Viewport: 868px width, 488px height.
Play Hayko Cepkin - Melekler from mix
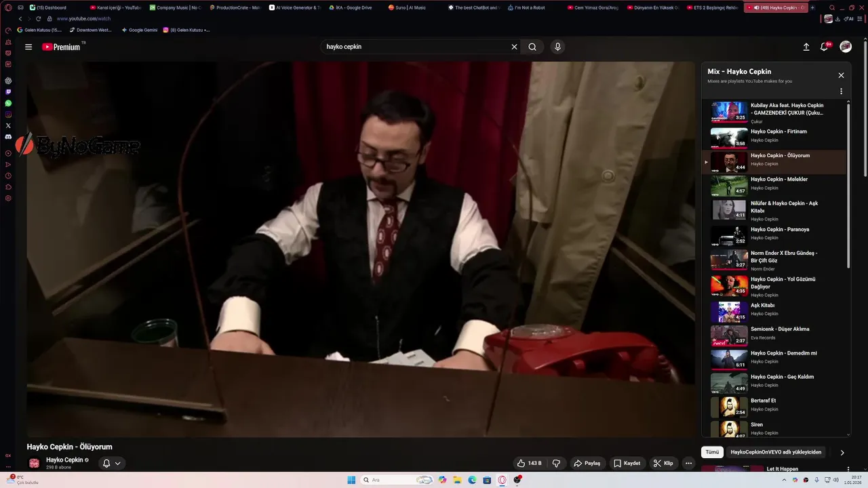[x=773, y=186]
